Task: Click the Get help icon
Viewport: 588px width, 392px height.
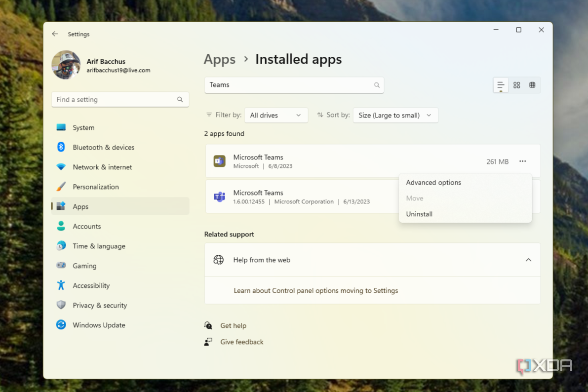Action: (208, 325)
